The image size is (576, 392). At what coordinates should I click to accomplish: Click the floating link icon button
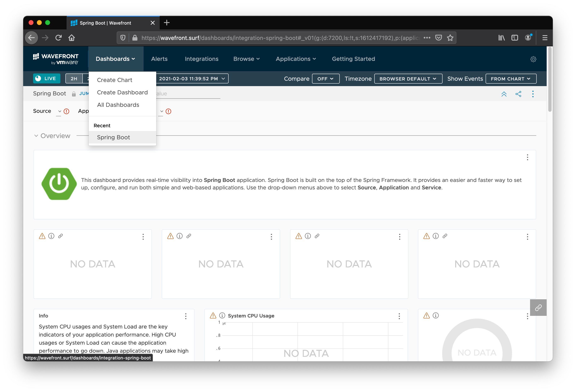(x=538, y=308)
